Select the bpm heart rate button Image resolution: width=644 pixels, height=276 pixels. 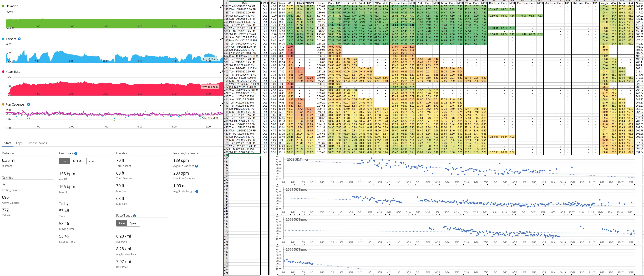pos(64,161)
